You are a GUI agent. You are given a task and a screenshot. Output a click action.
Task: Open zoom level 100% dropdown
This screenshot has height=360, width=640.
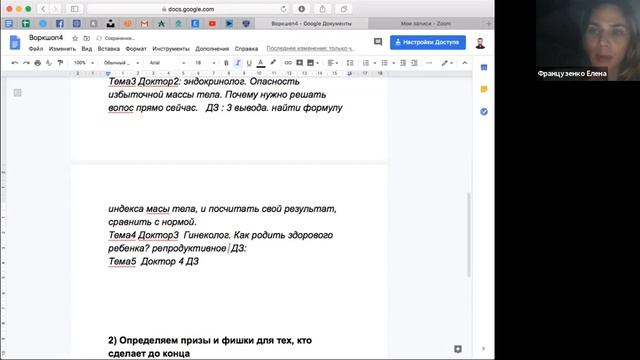click(x=84, y=63)
